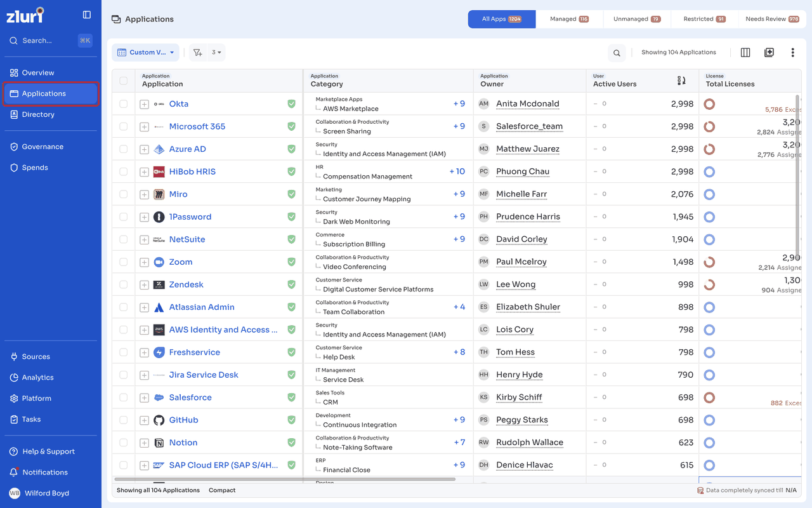This screenshot has width=812, height=508.
Task: Click the GitHub logo icon
Action: (159, 420)
